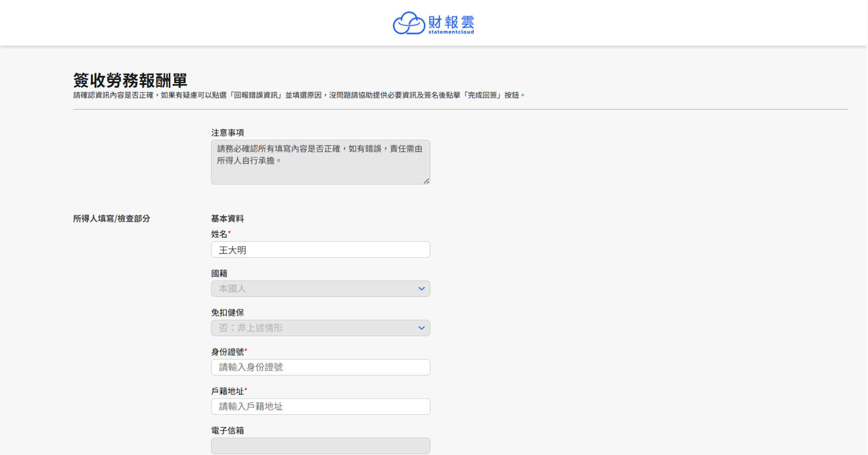The width and height of the screenshot is (868, 455).
Task: Open the 免扣健保 dropdown showing 否：非上述情形
Action: 321,328
